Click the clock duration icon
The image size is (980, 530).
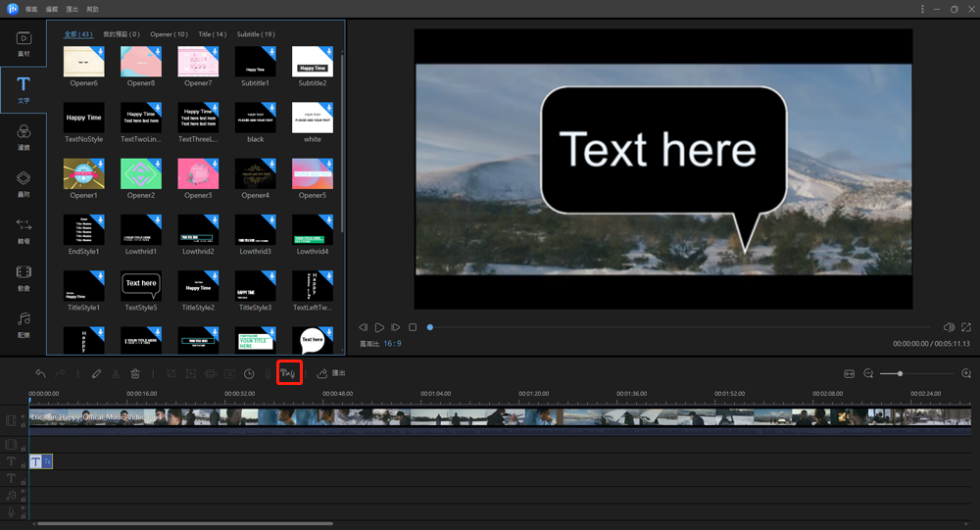pyautogui.click(x=249, y=374)
